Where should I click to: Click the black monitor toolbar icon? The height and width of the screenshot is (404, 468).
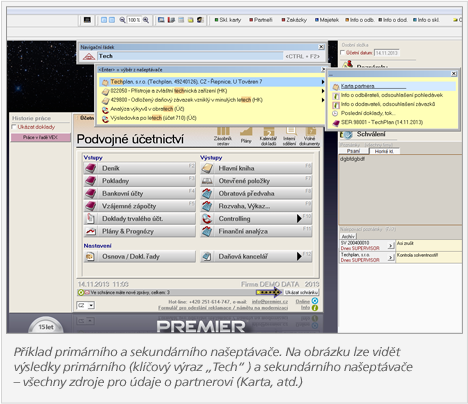click(87, 20)
